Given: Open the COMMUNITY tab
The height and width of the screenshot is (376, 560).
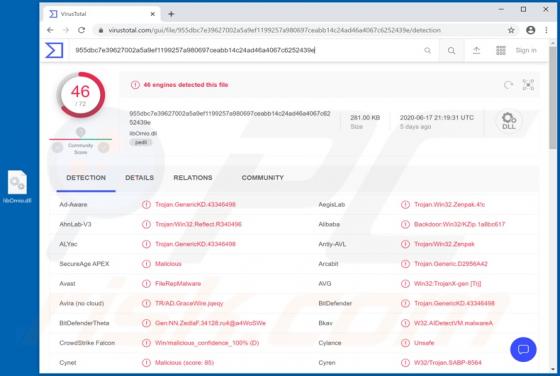Looking at the screenshot, I should tap(262, 178).
